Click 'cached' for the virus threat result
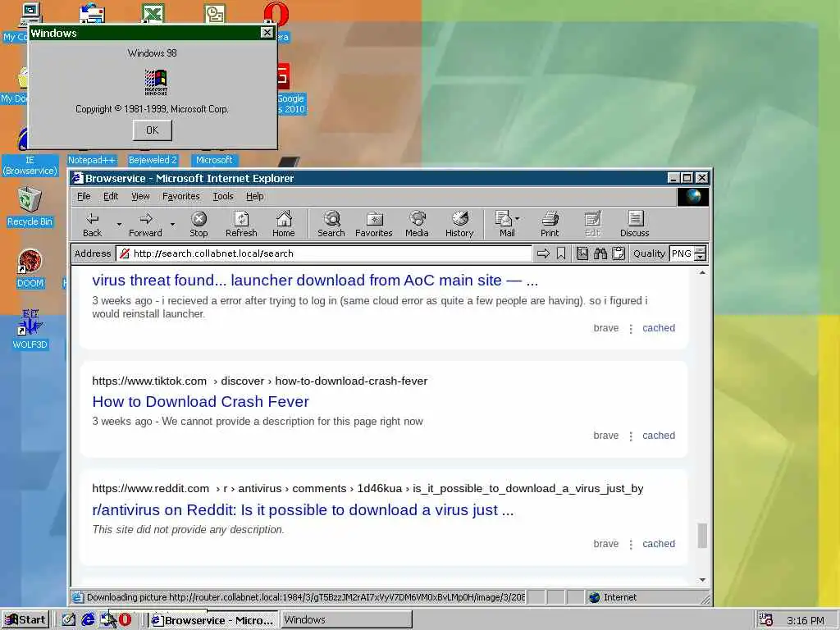 [659, 328]
